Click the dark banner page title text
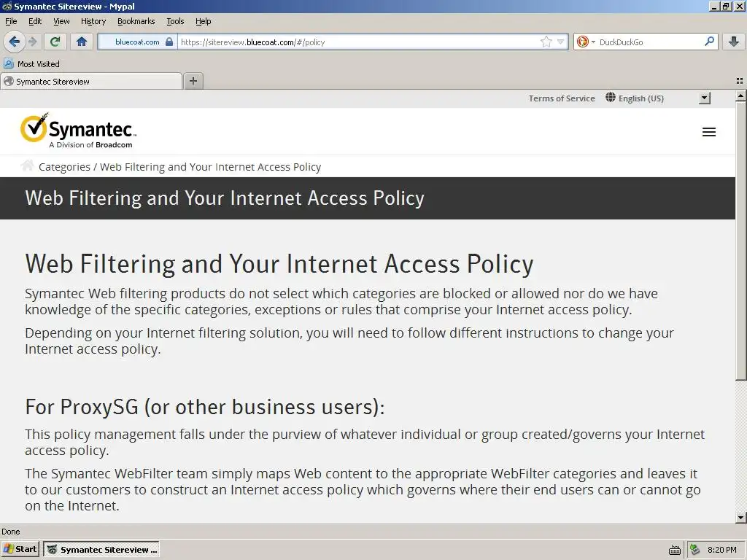This screenshot has width=747, height=560. [225, 198]
